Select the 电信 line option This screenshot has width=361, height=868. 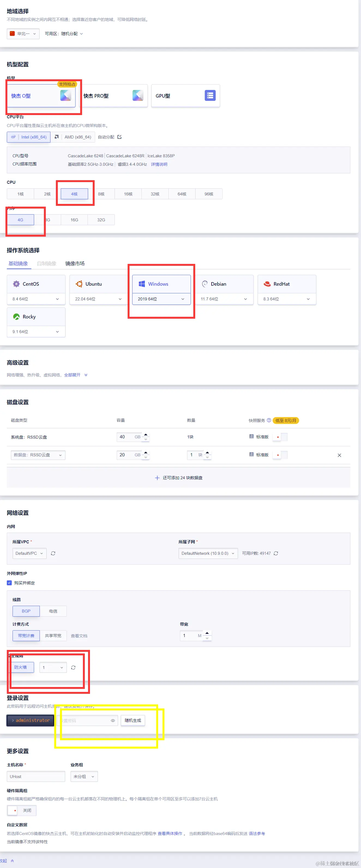(53, 611)
